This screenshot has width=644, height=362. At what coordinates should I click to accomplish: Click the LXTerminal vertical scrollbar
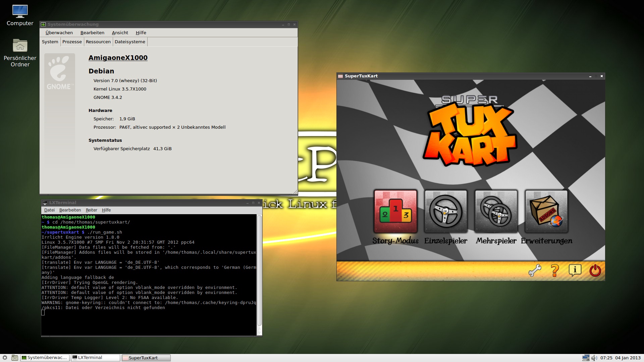coord(259,271)
